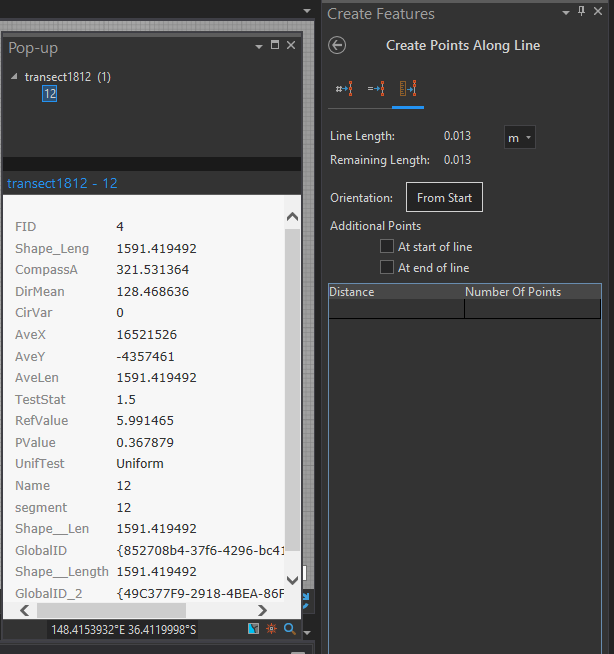Click the GlobalID value starting {852708b4
The height and width of the screenshot is (654, 614).
[200, 551]
